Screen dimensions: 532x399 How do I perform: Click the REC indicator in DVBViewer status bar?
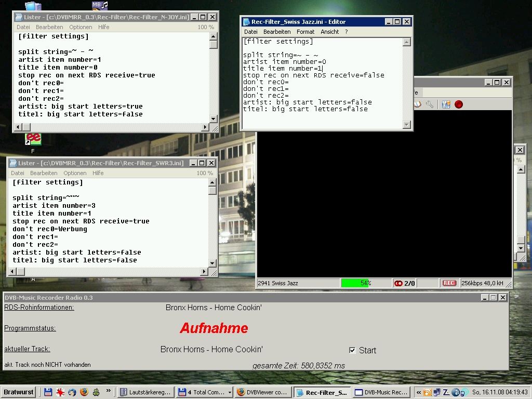pyautogui.click(x=449, y=283)
